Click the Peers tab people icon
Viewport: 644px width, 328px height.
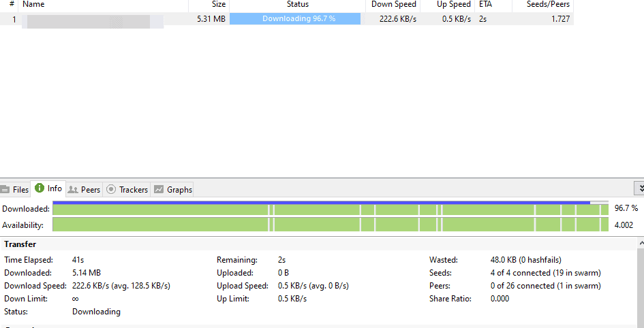click(x=73, y=189)
